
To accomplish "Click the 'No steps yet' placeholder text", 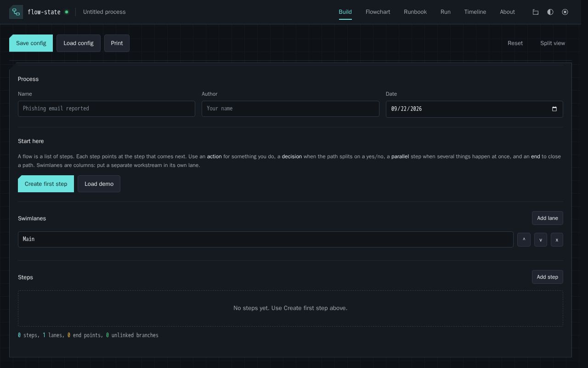I will (290, 308).
